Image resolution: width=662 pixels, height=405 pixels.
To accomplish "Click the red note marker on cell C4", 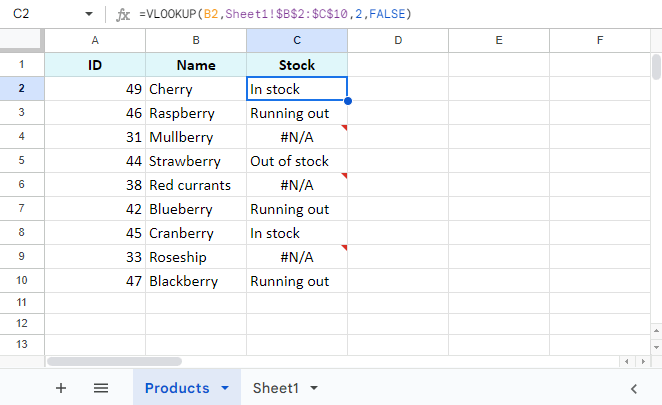I will click(345, 127).
